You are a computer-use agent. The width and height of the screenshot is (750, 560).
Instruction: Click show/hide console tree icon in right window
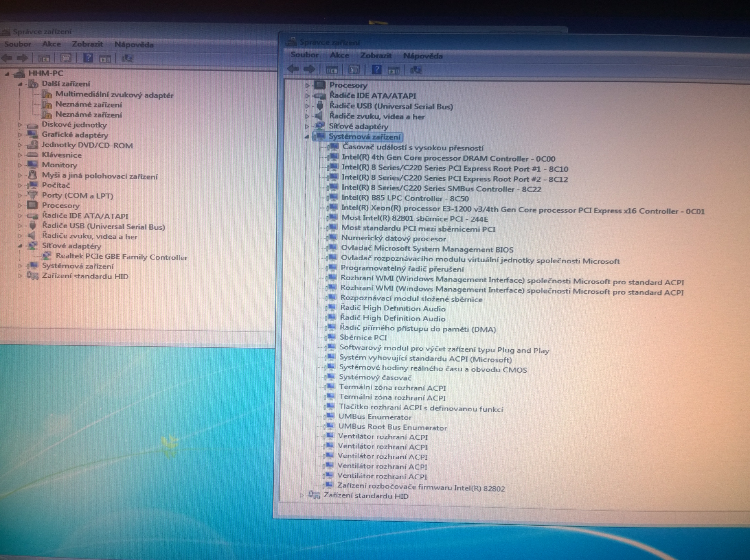pos(332,70)
